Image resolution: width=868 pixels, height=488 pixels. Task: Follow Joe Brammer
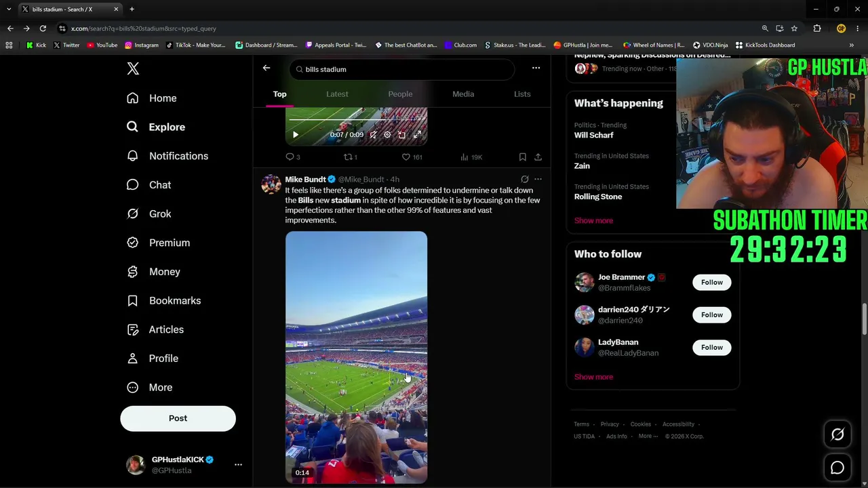click(x=712, y=282)
